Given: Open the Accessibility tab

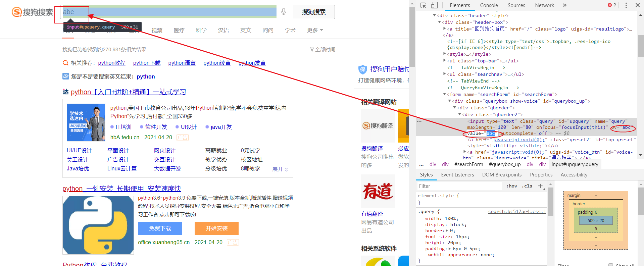Looking at the screenshot, I should 574,175.
